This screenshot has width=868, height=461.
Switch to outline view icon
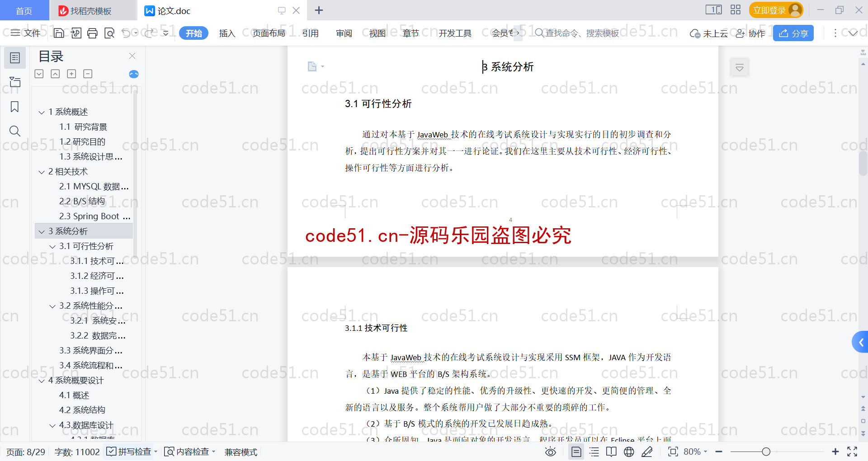click(x=594, y=452)
